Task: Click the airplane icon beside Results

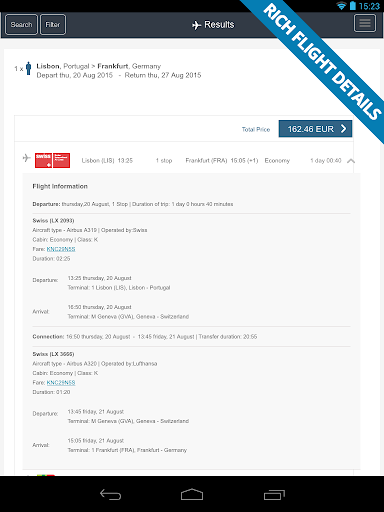Action: pos(197,25)
